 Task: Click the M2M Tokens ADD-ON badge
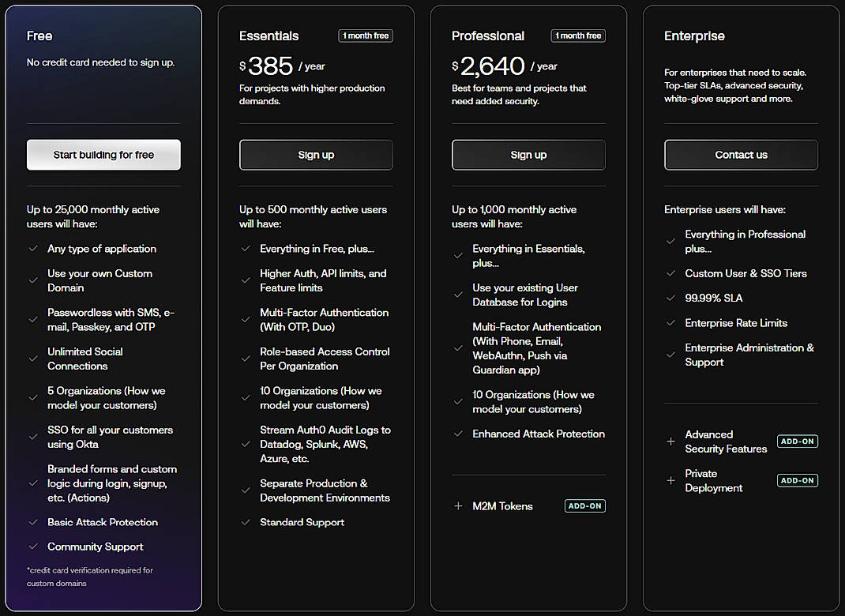(584, 506)
